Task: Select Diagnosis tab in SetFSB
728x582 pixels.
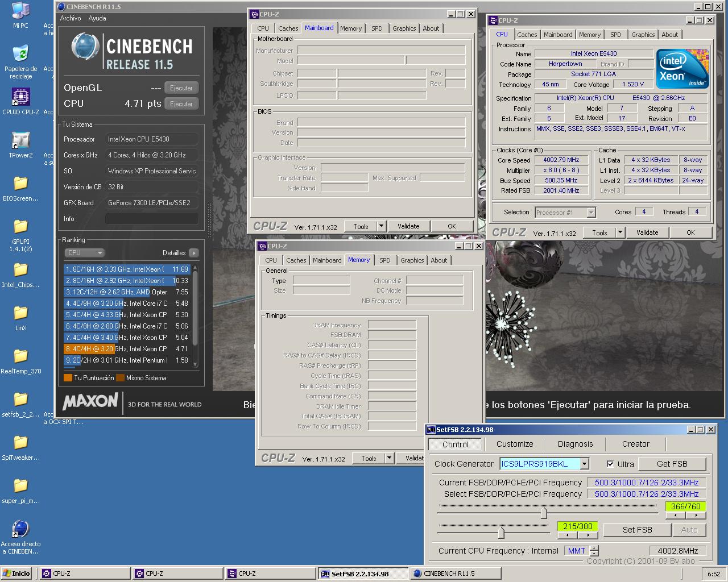Action: tap(575, 444)
